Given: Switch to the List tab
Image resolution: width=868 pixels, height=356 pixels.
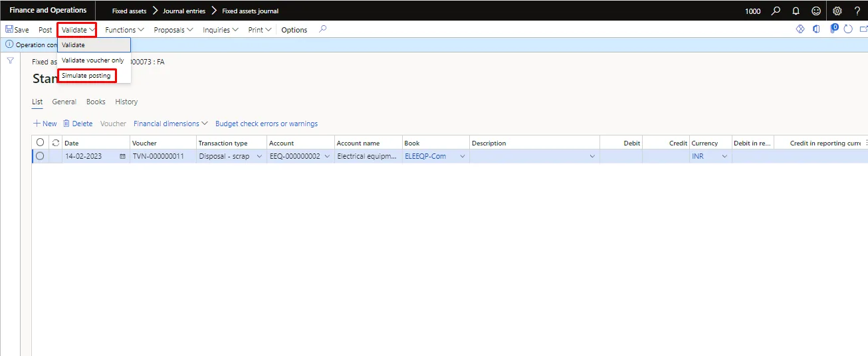Looking at the screenshot, I should (37, 102).
